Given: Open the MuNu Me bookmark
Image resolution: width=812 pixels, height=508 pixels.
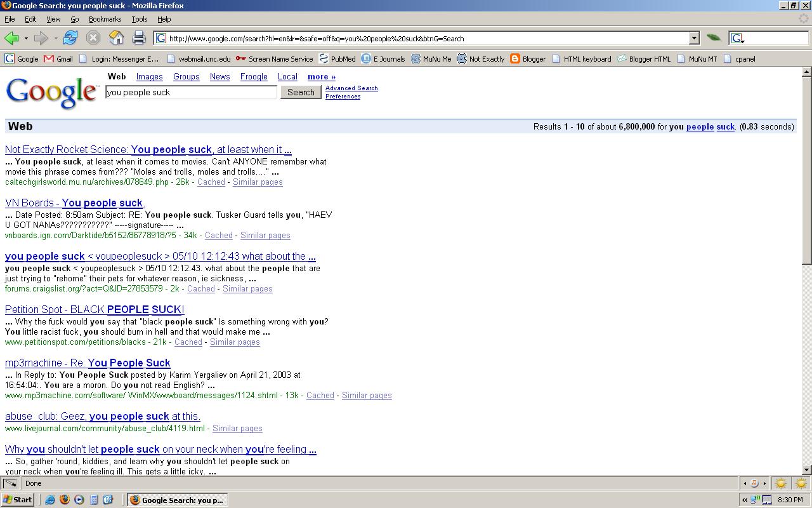Looking at the screenshot, I should tap(431, 58).
